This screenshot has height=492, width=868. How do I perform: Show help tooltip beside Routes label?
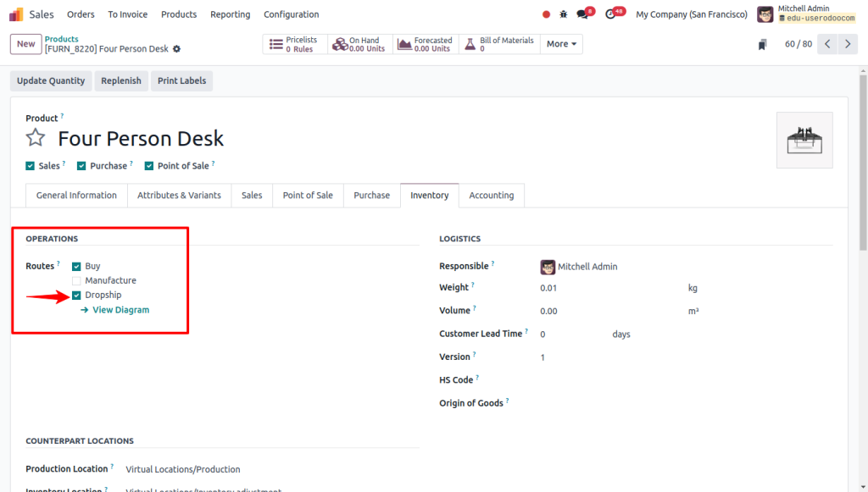coord(58,263)
